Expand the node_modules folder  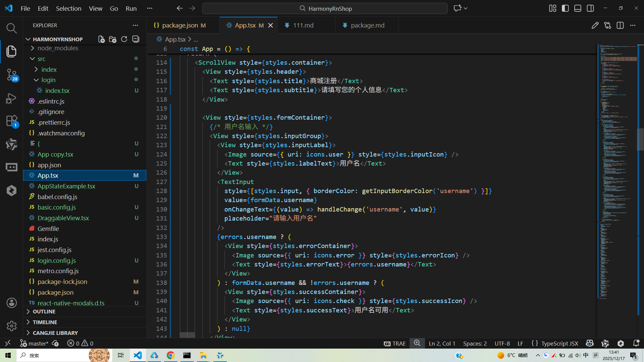pos(58,48)
